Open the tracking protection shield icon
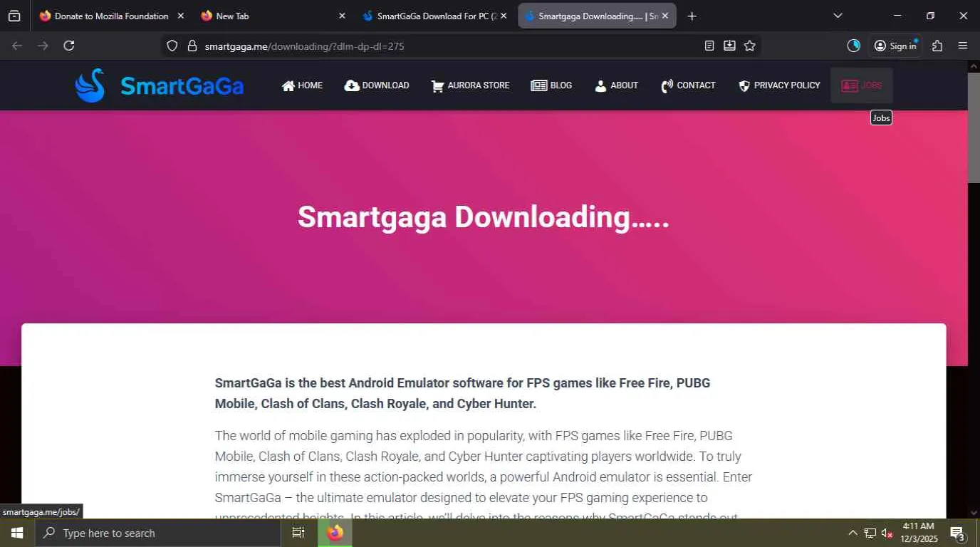The image size is (980, 547). click(x=172, y=46)
